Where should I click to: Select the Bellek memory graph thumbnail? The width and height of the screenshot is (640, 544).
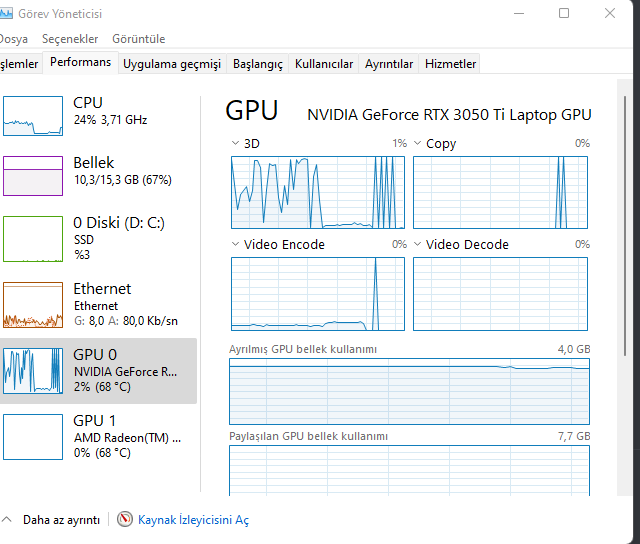click(33, 176)
